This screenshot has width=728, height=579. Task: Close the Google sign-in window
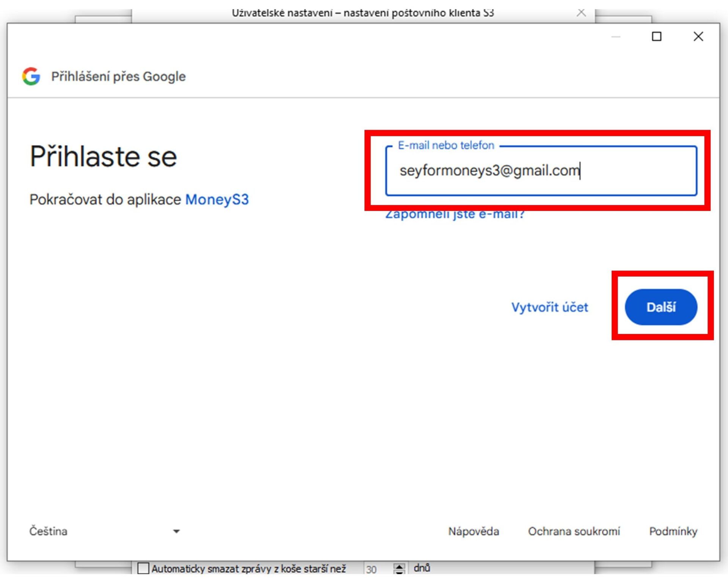tap(698, 36)
